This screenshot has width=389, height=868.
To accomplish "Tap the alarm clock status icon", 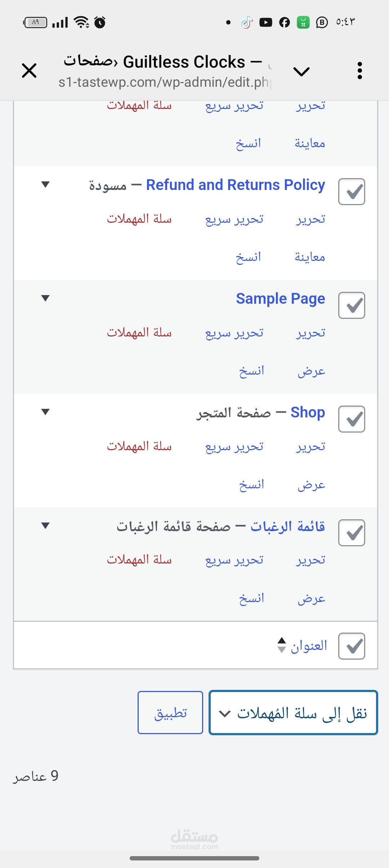I will (x=100, y=22).
